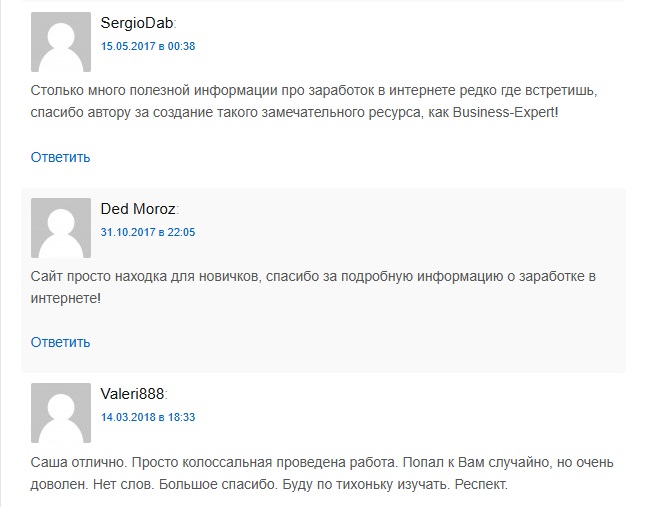Open the 31.10.2017 в 22:05 timestamp link

click(148, 231)
